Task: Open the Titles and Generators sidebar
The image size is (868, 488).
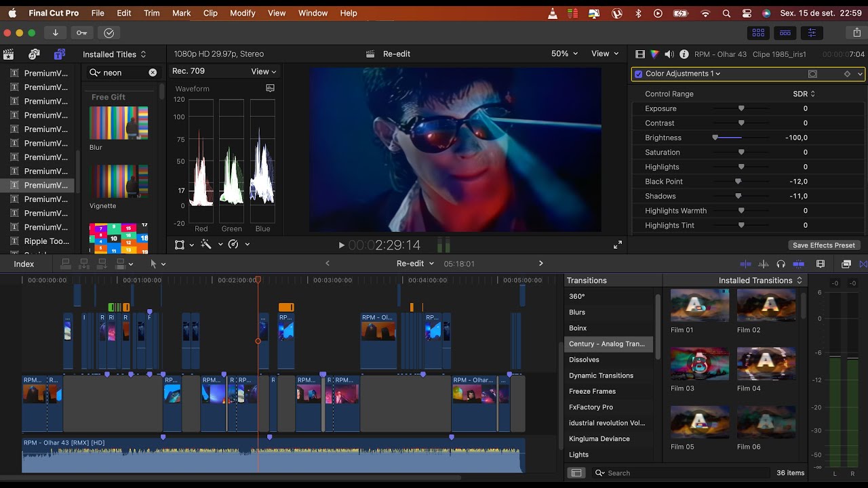Action: click(60, 54)
